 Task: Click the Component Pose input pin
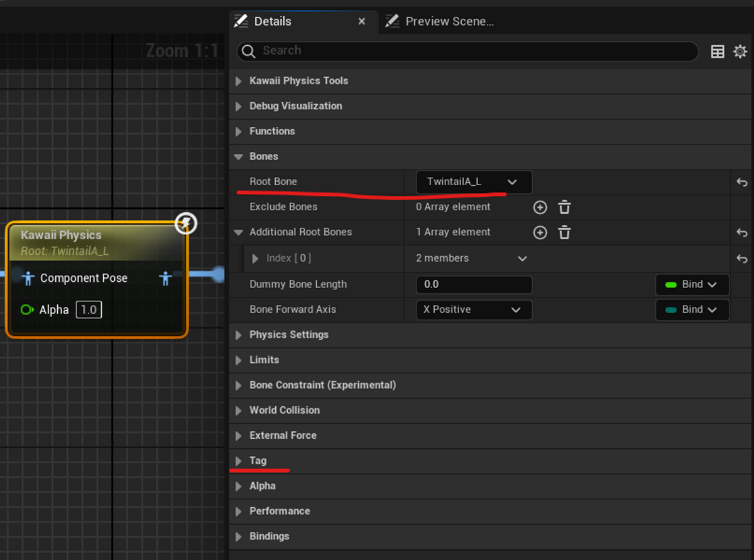[27, 278]
